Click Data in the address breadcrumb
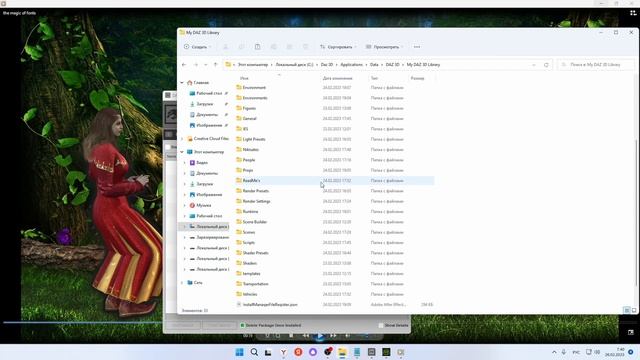Viewport: 640px width, 360px height. tap(374, 65)
